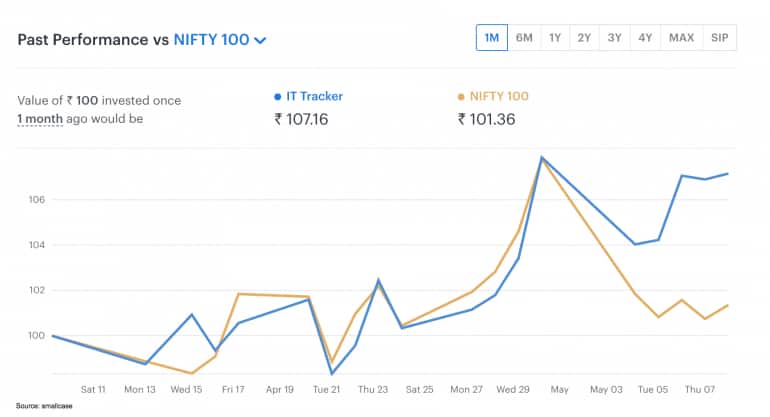770x417 pixels.
Task: Click the Thu 07 date label
Action: 700,389
